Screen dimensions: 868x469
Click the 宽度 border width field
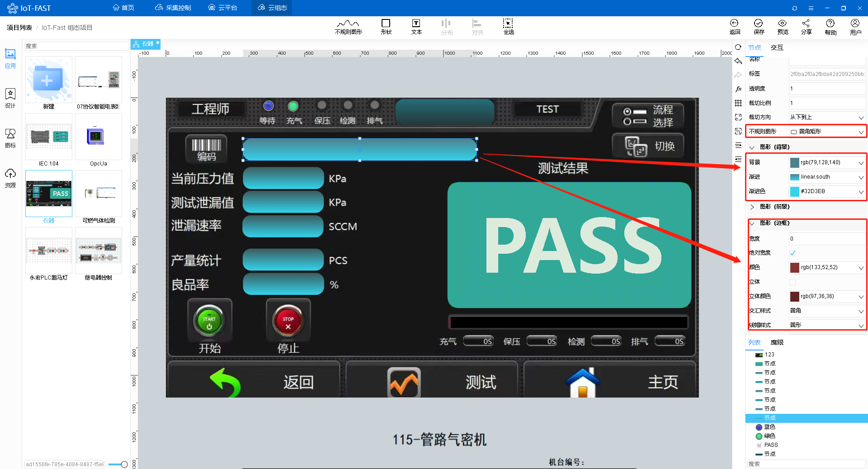pyautogui.click(x=827, y=238)
